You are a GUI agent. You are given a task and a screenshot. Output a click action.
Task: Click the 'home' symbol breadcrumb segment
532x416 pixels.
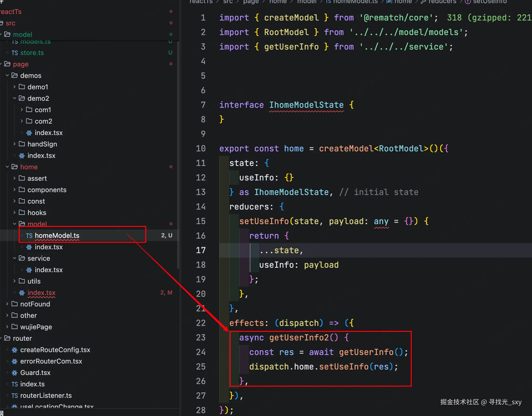[403, 2]
